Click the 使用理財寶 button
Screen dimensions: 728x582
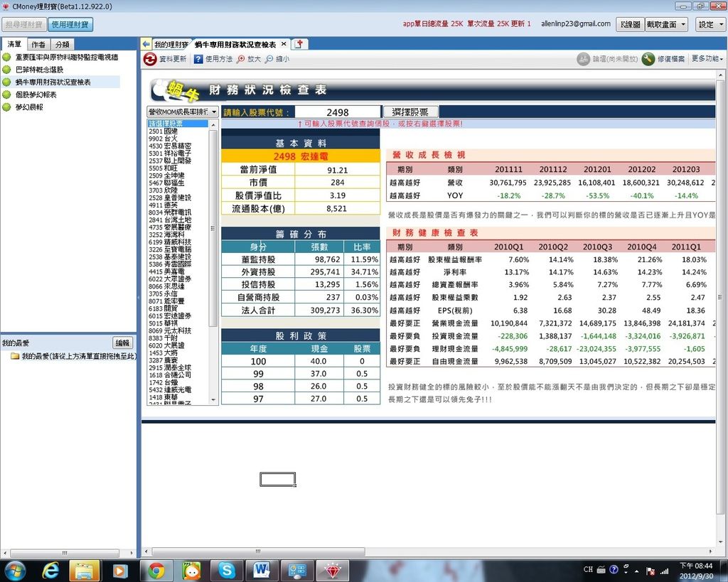(x=70, y=25)
